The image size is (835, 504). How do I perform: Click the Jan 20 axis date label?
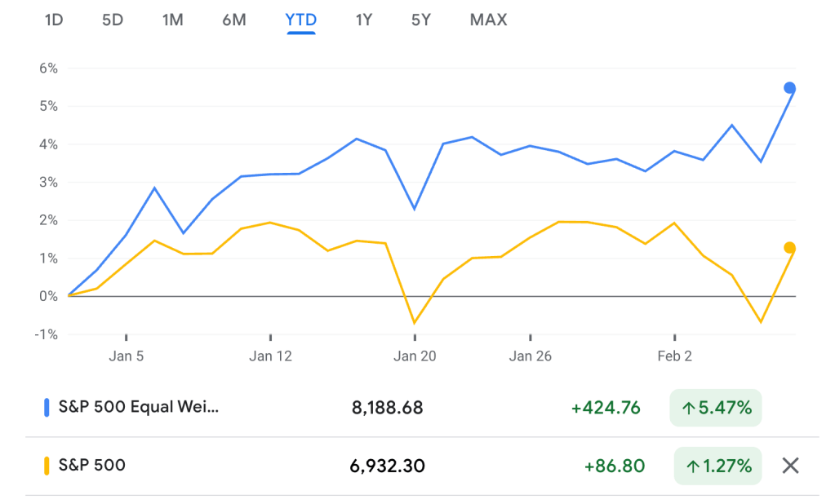coord(415,356)
